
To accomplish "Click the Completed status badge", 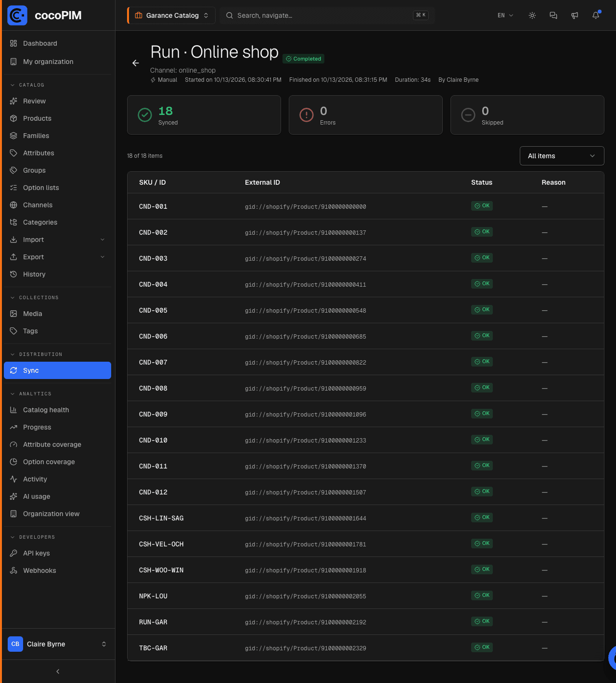I will [303, 59].
